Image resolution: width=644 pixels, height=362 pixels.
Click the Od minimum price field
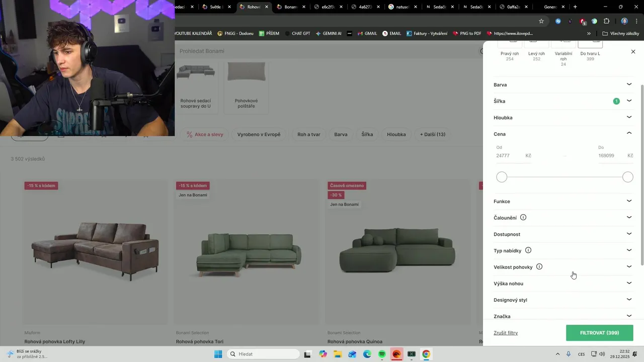click(514, 155)
